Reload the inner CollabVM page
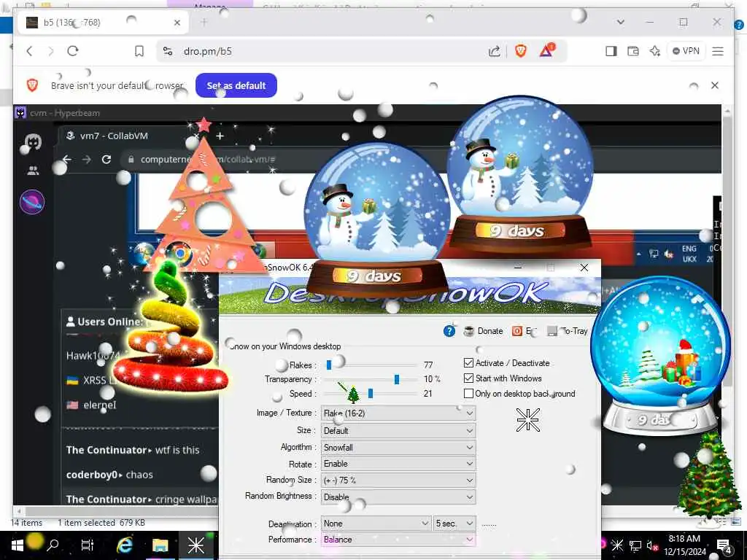 tap(107, 159)
